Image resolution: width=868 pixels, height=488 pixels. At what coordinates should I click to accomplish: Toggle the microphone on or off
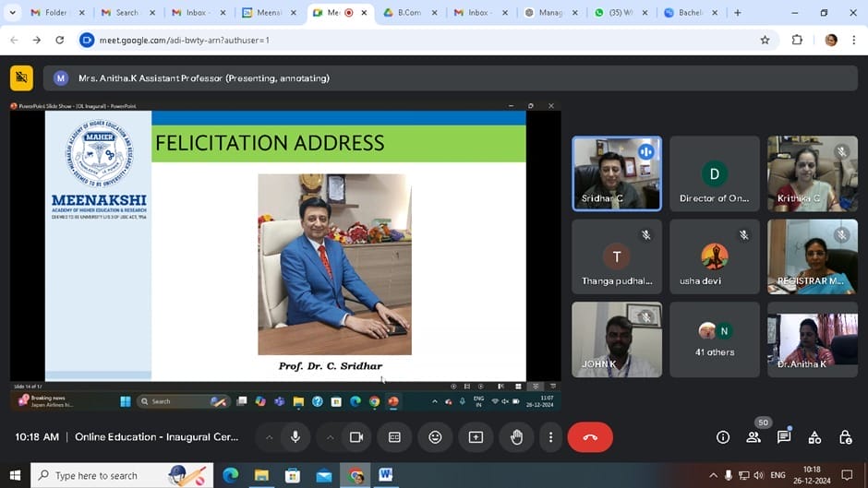295,437
